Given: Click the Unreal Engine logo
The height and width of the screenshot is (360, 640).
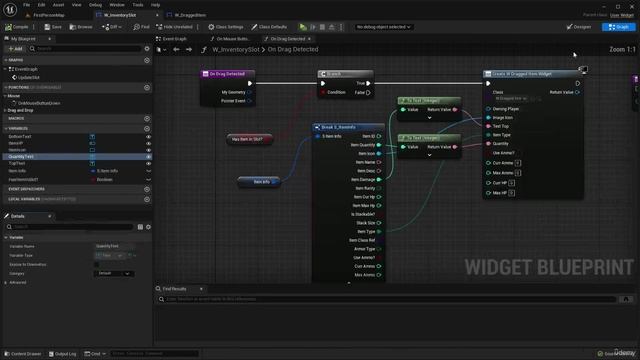Looking at the screenshot, I should coord(10,9).
